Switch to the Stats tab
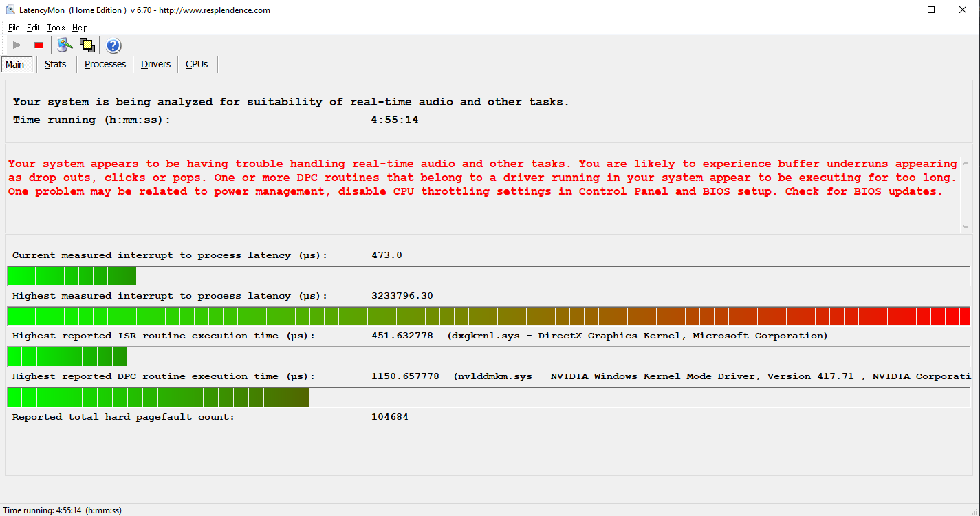Image resolution: width=980 pixels, height=516 pixels. click(56, 64)
